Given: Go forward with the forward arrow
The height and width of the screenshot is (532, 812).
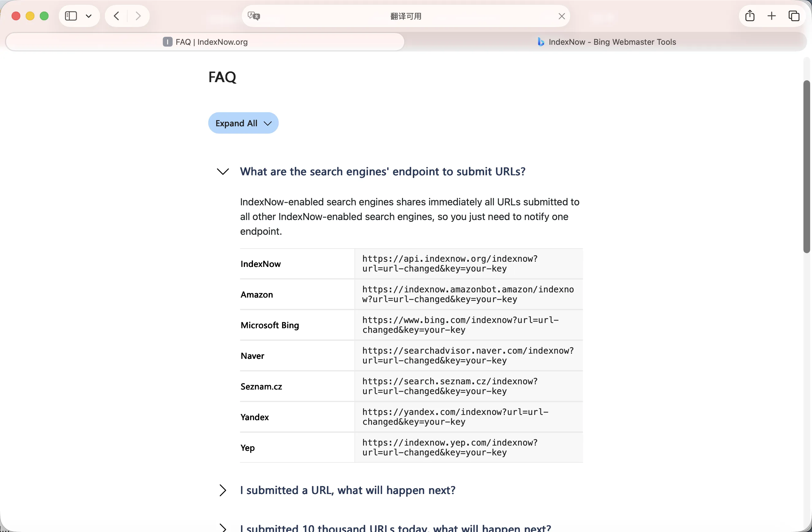Looking at the screenshot, I should 138,16.
